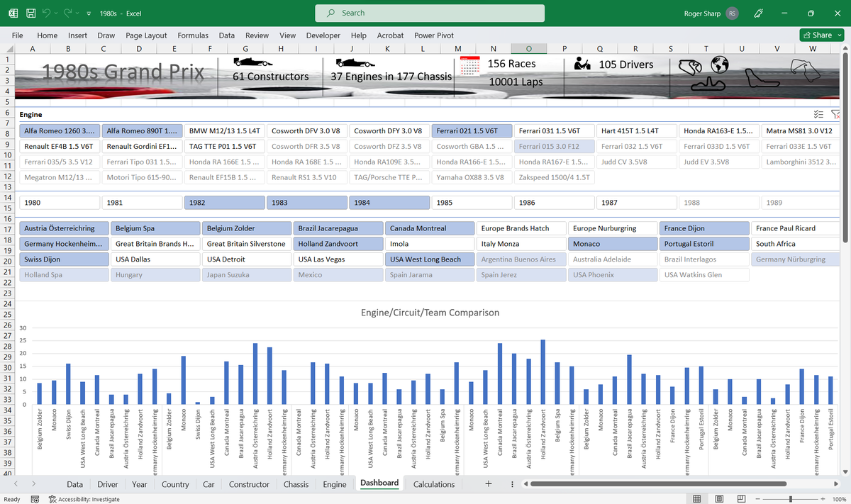Expand the Quick Access Toolbar customization menu
Screen dimensions: 851x504
pyautogui.click(x=88, y=13)
